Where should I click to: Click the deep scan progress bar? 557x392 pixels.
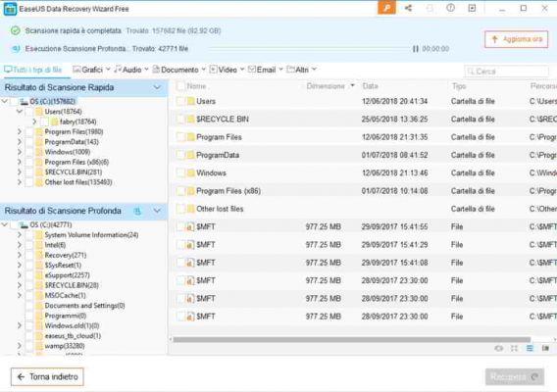point(309,48)
